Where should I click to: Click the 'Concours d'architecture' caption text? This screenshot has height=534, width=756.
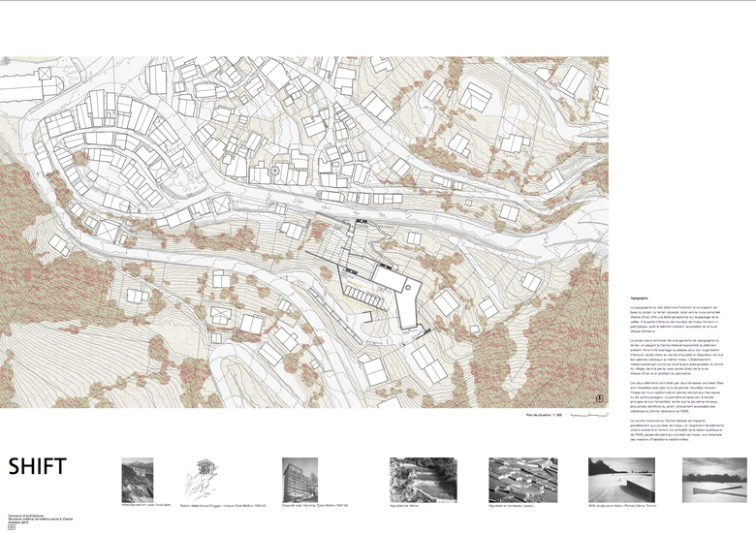tap(26, 514)
